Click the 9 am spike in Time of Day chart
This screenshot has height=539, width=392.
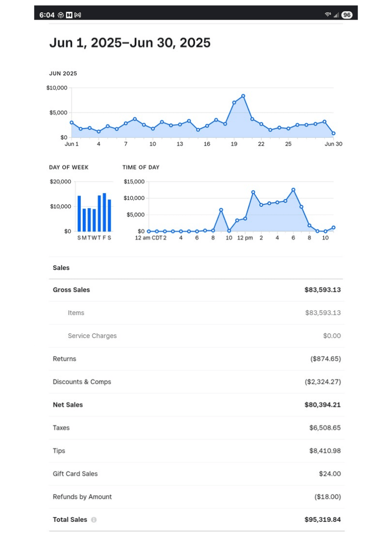221,210
